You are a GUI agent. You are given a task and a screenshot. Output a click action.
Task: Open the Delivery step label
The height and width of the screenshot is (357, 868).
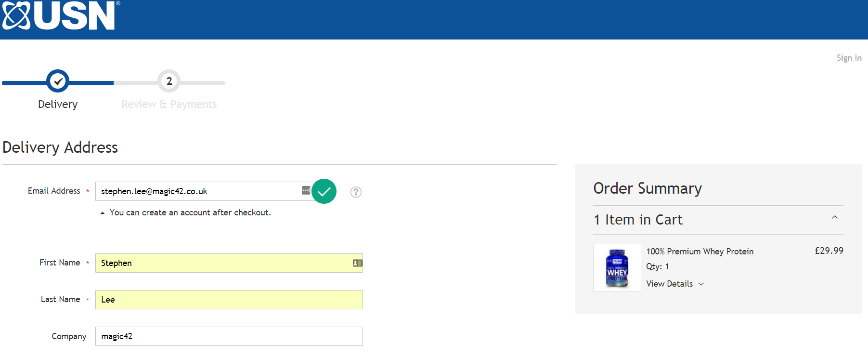pos(58,104)
